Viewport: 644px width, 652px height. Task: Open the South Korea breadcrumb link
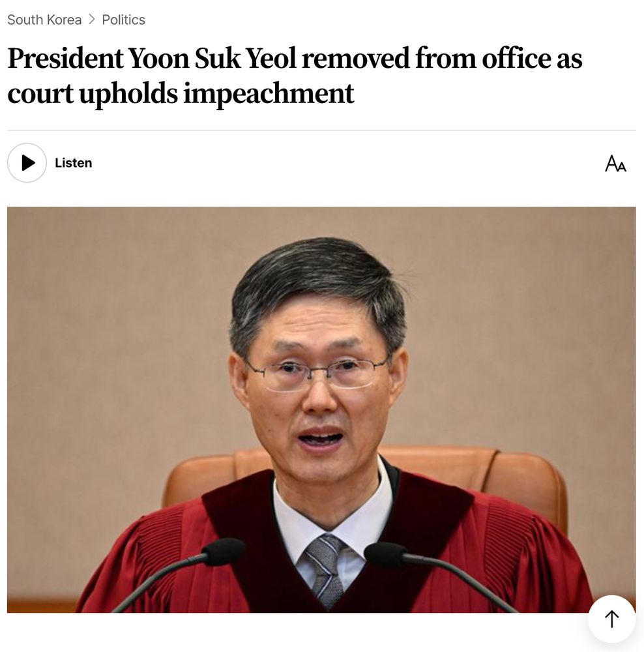point(44,20)
